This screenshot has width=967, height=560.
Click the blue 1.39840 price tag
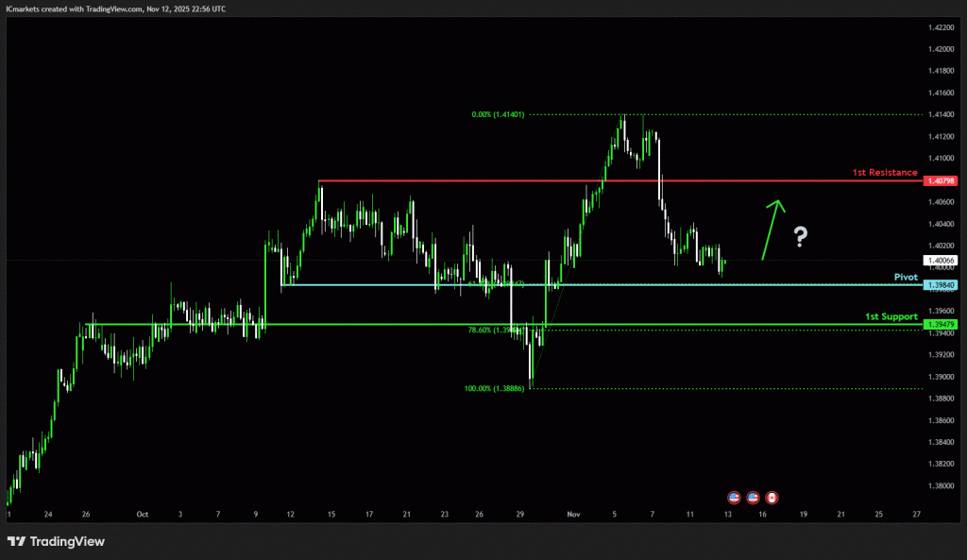coord(942,284)
